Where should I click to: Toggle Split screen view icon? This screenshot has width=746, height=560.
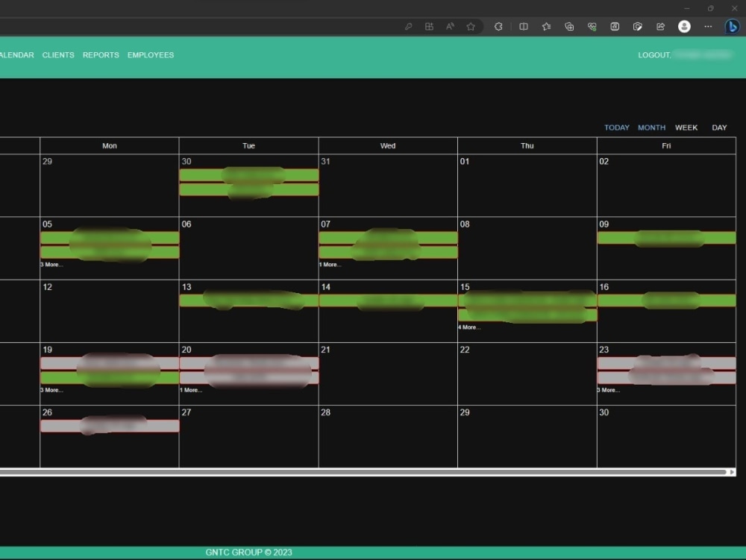point(524,27)
